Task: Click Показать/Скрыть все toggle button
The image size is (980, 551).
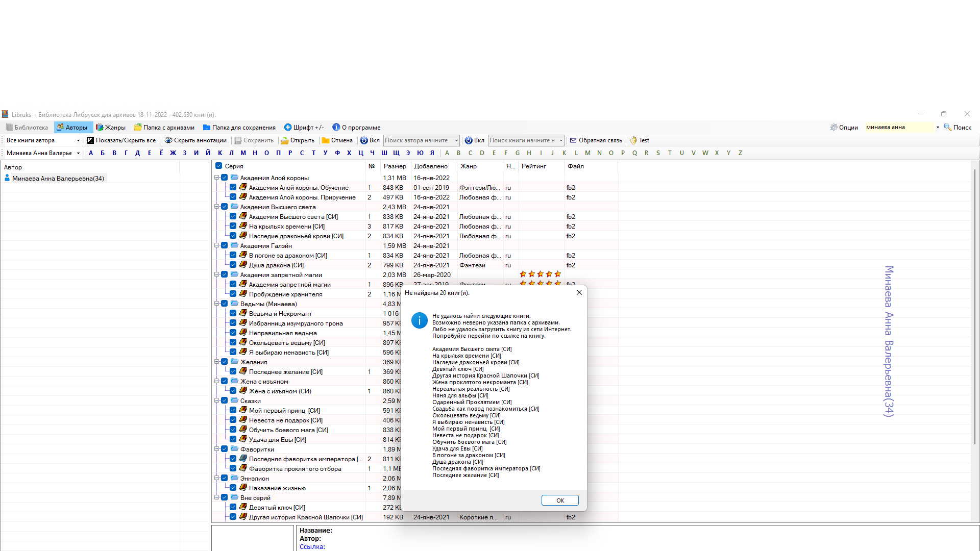Action: pos(121,140)
